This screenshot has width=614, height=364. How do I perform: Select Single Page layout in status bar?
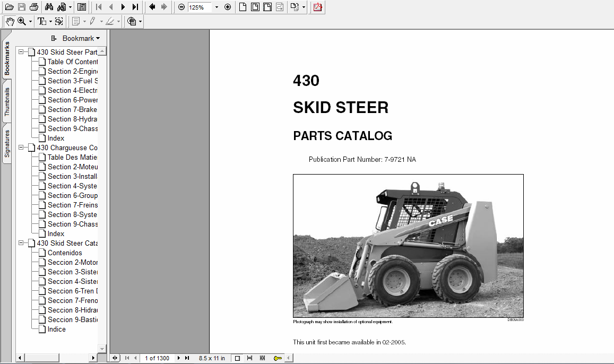pos(237,358)
